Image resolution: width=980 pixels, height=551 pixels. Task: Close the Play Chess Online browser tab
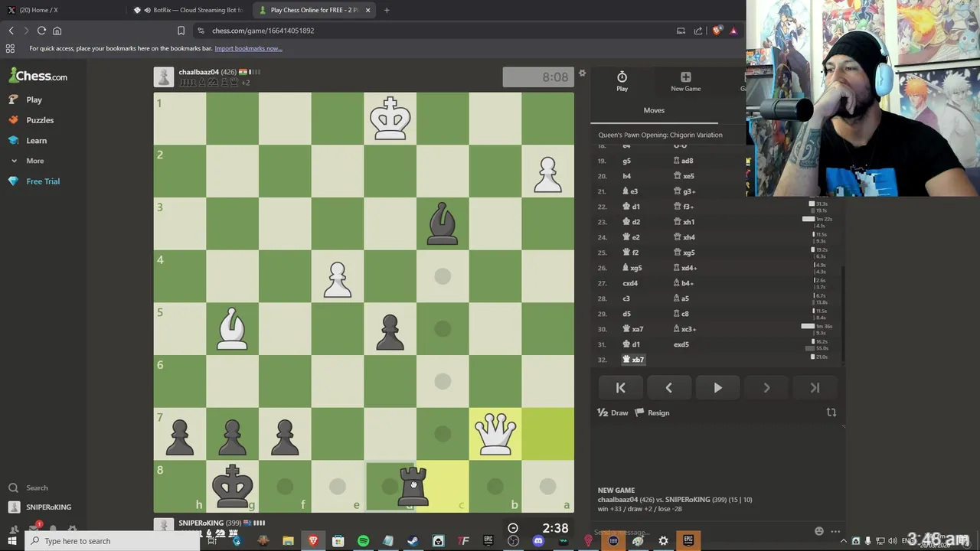point(367,10)
